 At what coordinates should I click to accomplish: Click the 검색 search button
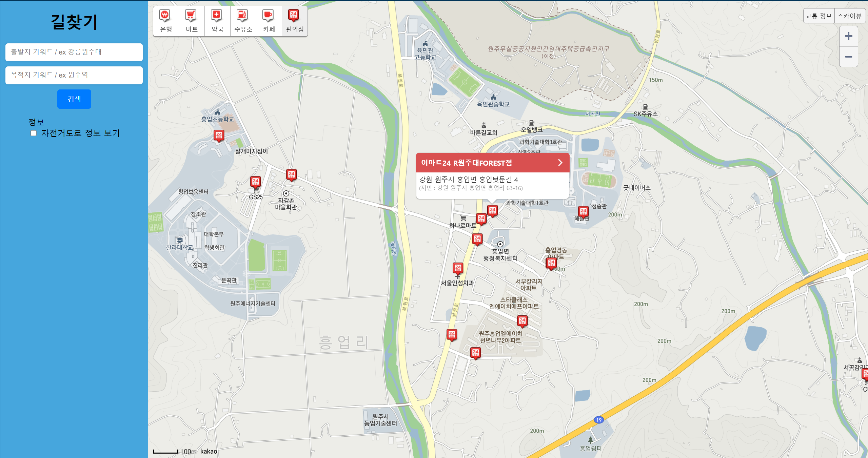(74, 99)
